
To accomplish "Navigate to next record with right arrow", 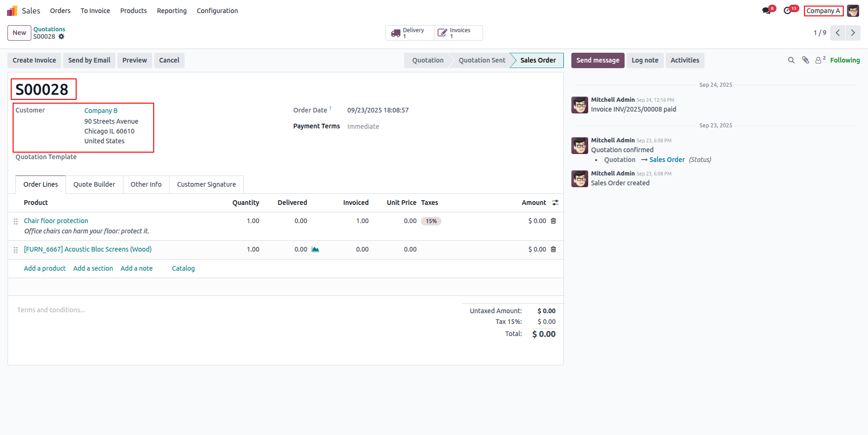I will [x=853, y=33].
